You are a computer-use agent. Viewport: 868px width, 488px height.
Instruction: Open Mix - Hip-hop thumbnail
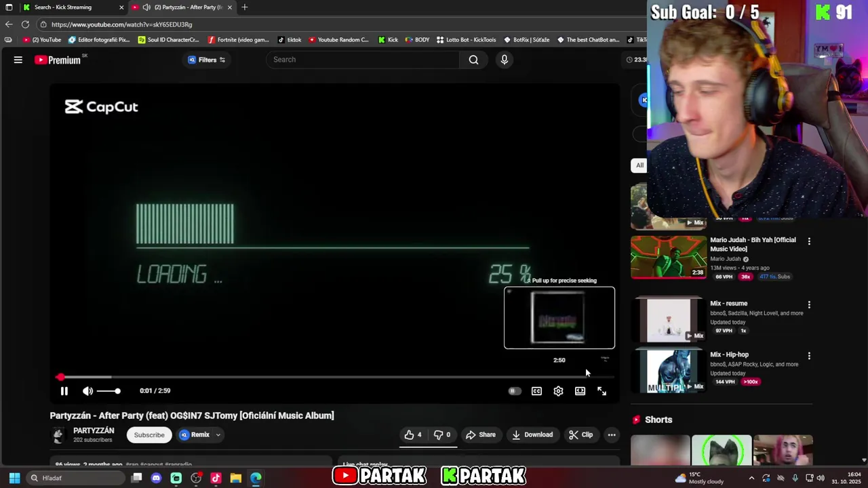coord(669,371)
